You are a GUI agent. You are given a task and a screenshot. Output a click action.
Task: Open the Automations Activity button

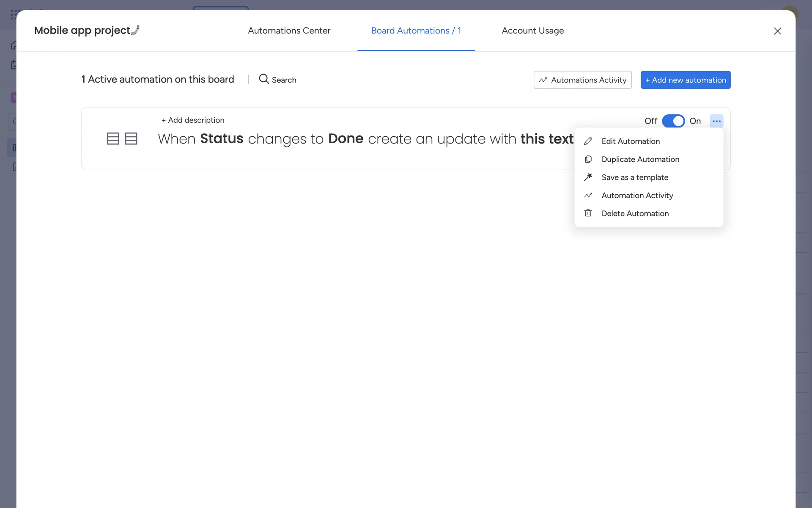tap(582, 80)
